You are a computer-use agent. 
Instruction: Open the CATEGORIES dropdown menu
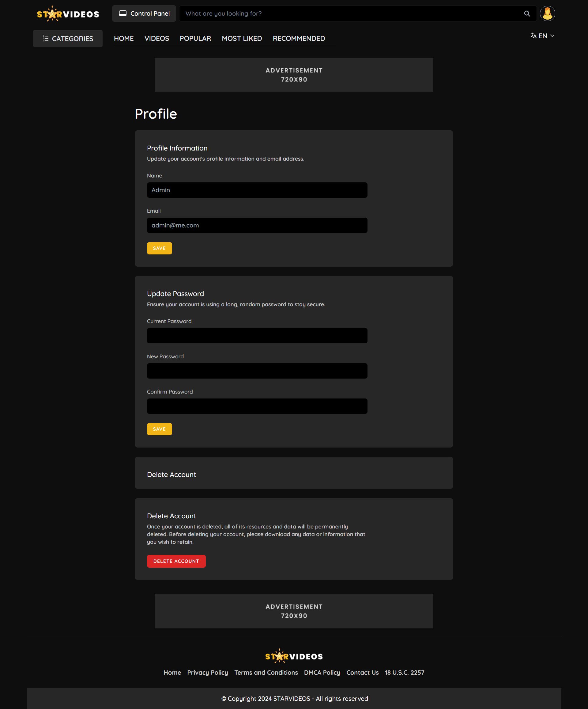tap(68, 39)
